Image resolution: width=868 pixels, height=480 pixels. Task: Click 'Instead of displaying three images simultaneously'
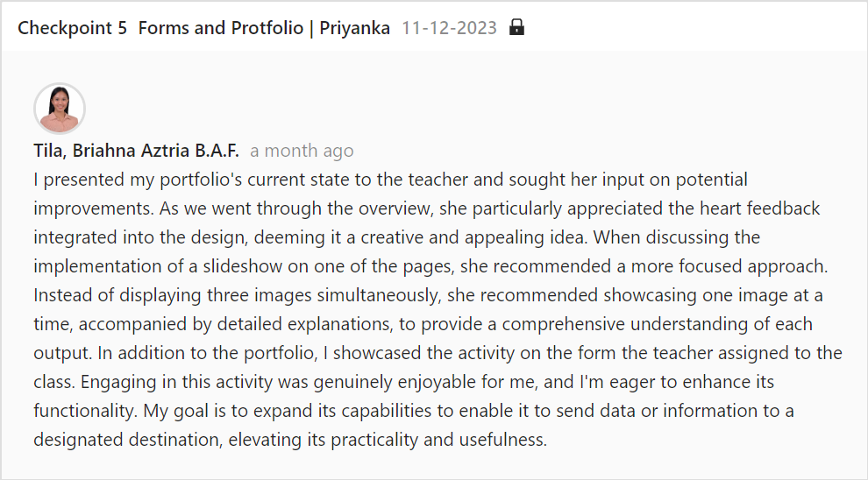pos(237,295)
